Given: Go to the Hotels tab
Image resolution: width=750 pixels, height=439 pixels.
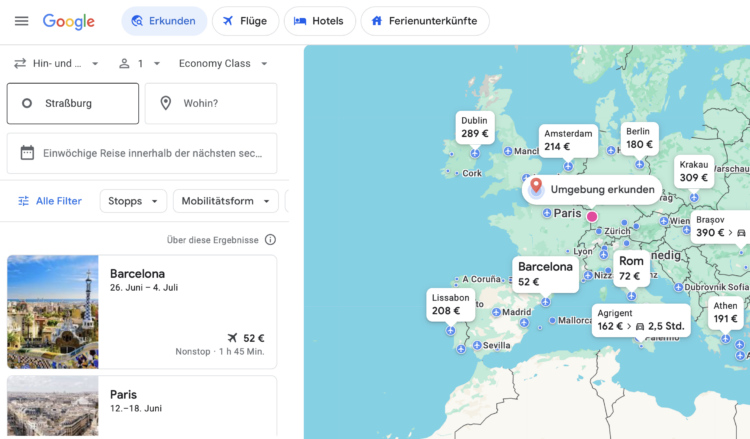Looking at the screenshot, I should [320, 21].
